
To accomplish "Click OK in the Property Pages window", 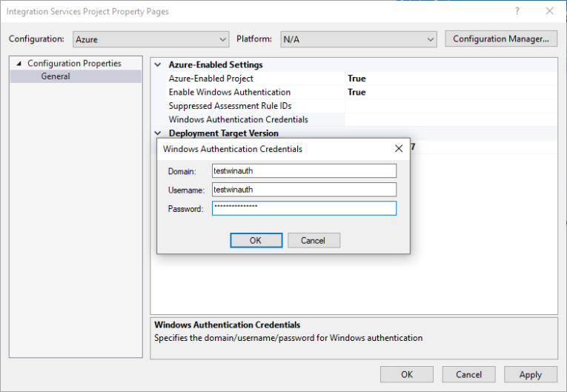I will (x=406, y=374).
